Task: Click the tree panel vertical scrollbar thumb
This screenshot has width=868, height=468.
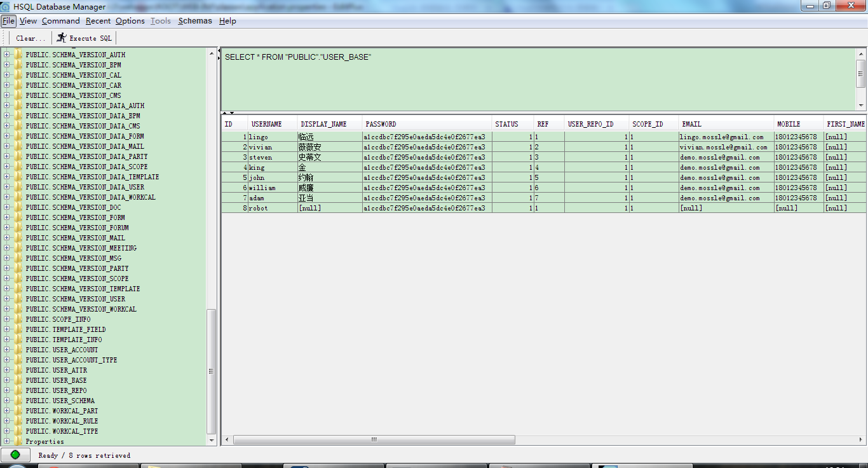Action: [x=212, y=371]
